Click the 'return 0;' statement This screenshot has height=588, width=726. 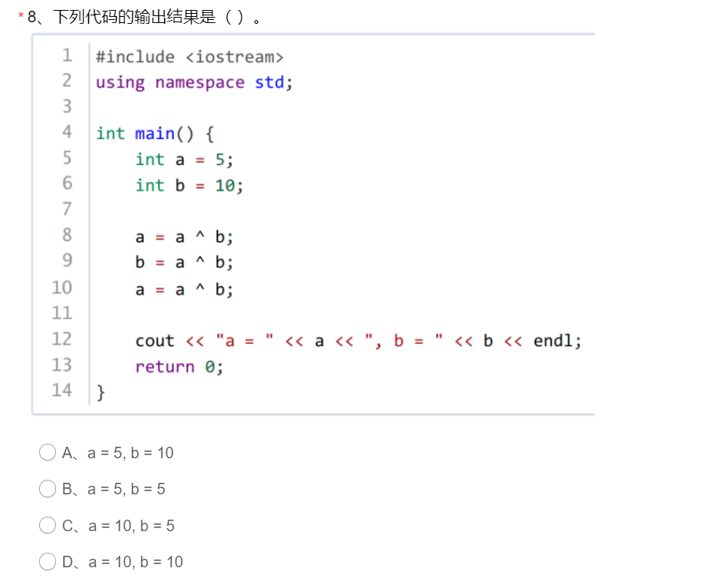click(179, 367)
